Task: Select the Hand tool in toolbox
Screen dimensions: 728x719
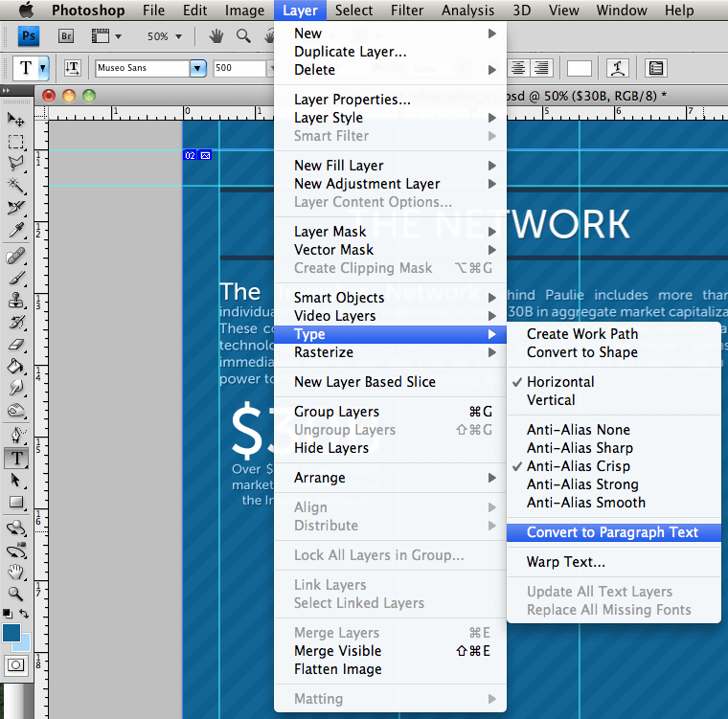Action: coord(15,572)
